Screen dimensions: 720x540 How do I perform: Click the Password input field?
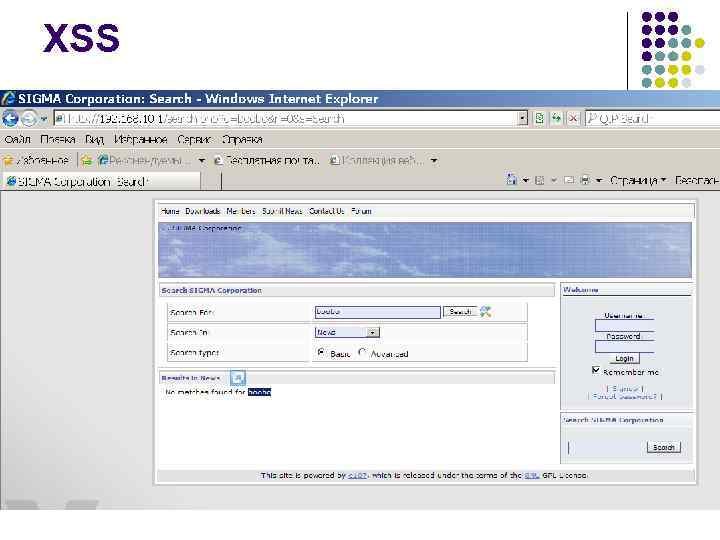click(x=624, y=346)
